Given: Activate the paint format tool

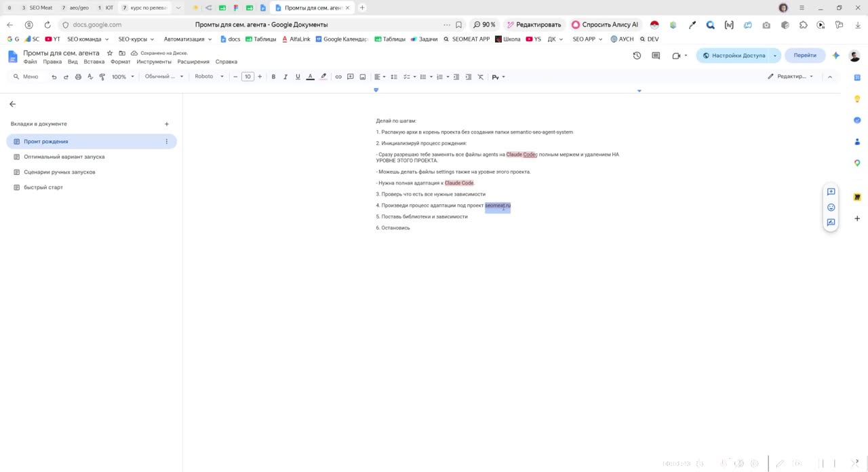Looking at the screenshot, I should (x=102, y=77).
